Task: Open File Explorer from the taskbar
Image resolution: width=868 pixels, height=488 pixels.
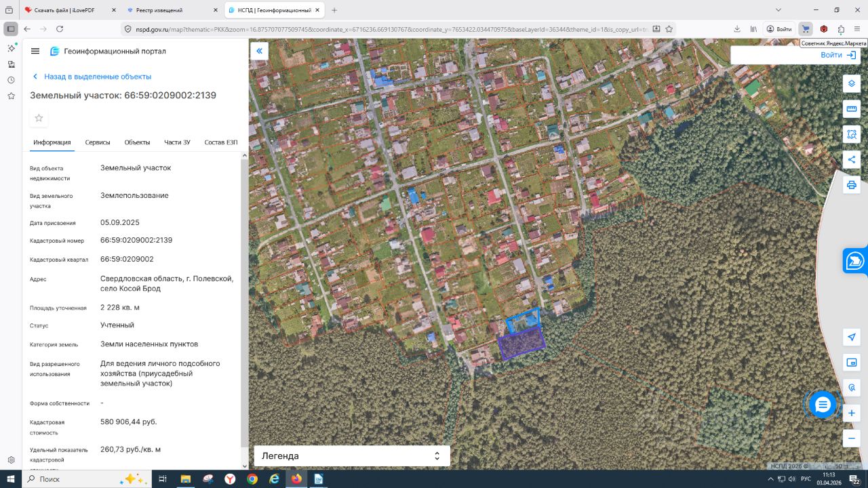Action: point(185,479)
